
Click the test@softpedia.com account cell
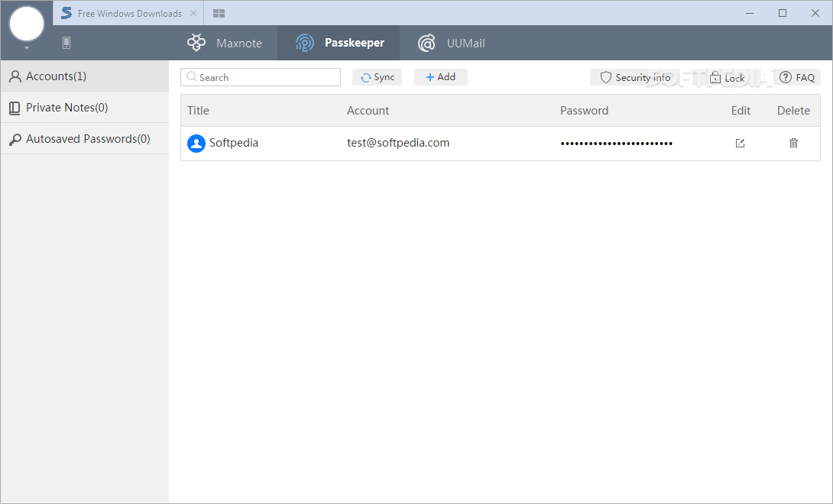[398, 143]
